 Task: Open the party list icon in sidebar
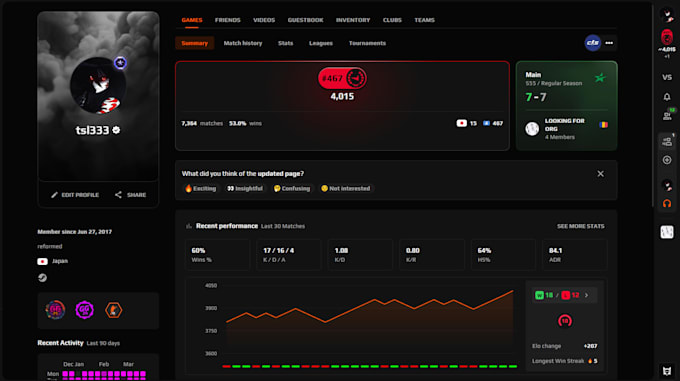coord(667,141)
